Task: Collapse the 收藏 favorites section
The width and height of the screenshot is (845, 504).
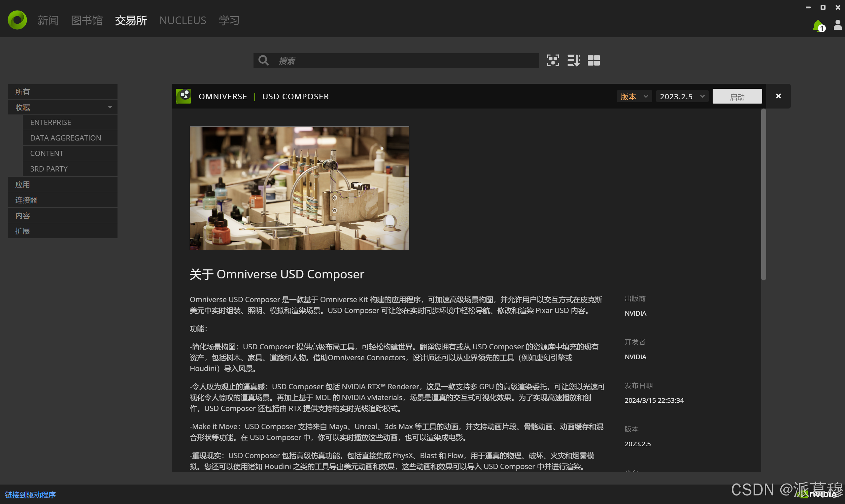Action: point(109,107)
